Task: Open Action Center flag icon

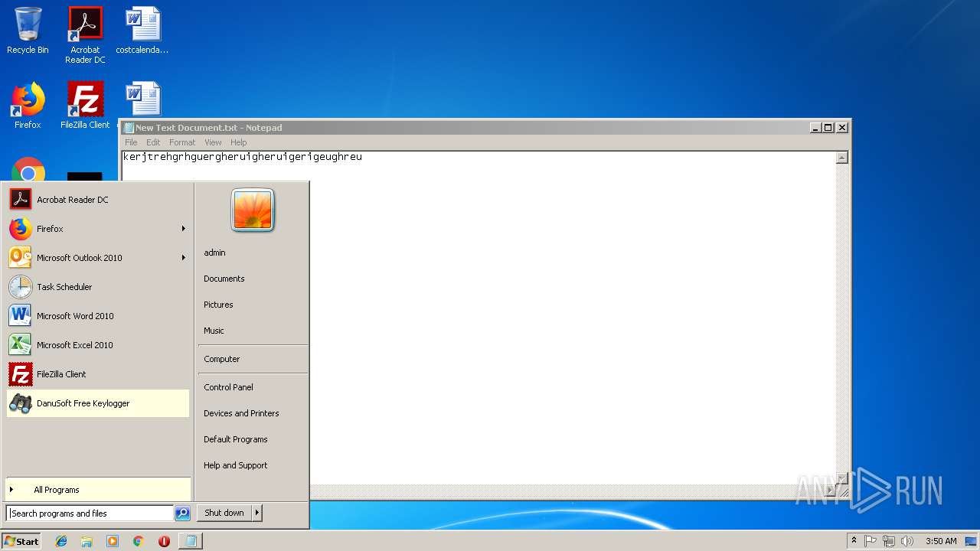Action: pos(871,541)
